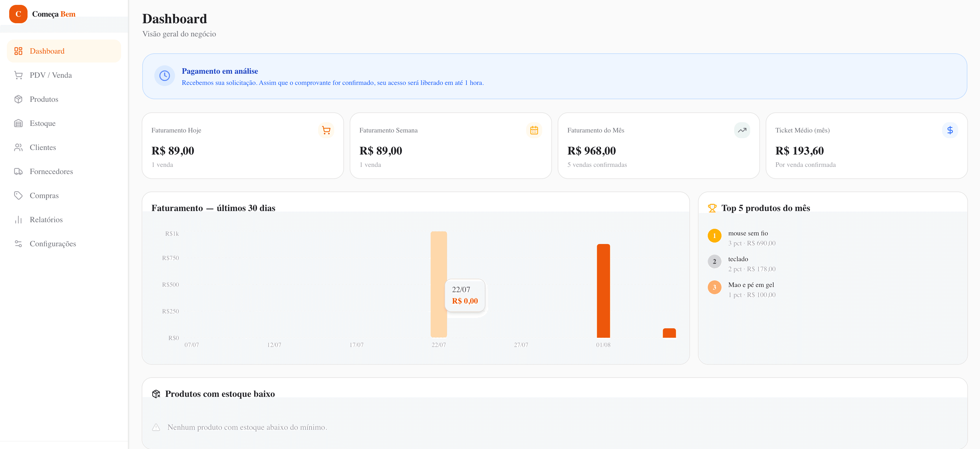This screenshot has width=980, height=449.
Task: Go to the Produtos menu item
Action: 64,99
